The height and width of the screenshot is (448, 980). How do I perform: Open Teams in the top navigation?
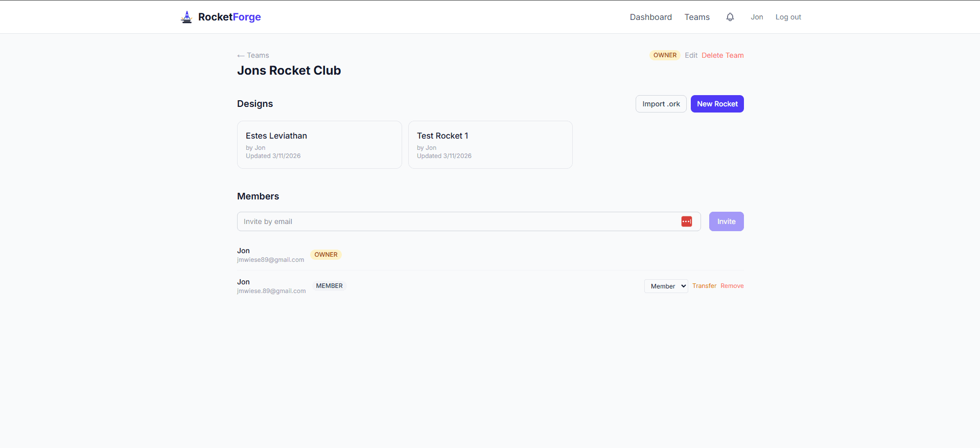coord(697,17)
